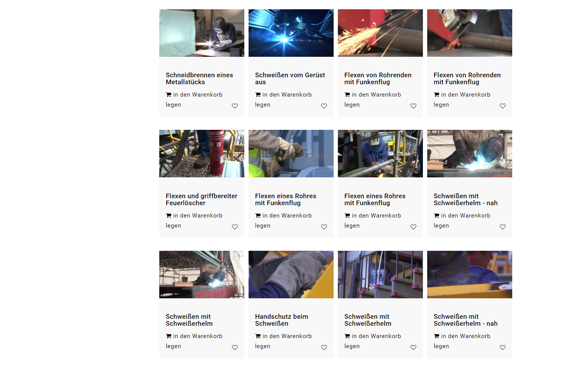Open 'Schneidbrennen eines Metallstücks' title link
The image size is (588, 369).
199,78
